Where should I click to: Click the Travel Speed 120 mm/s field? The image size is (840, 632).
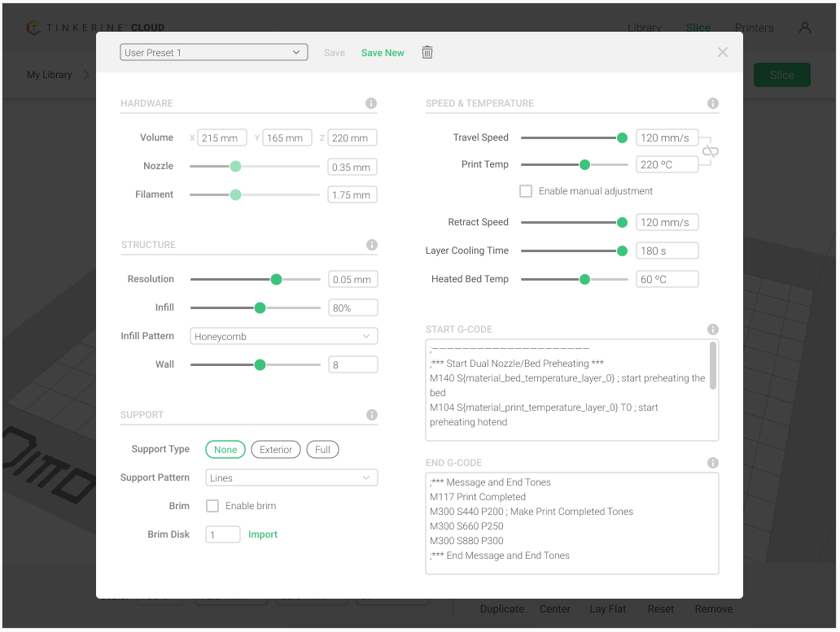667,137
